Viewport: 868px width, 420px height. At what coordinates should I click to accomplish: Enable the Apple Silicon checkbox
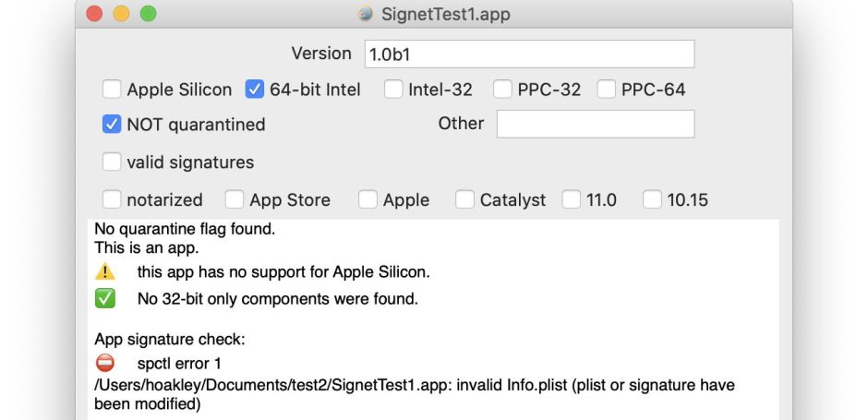[112, 90]
